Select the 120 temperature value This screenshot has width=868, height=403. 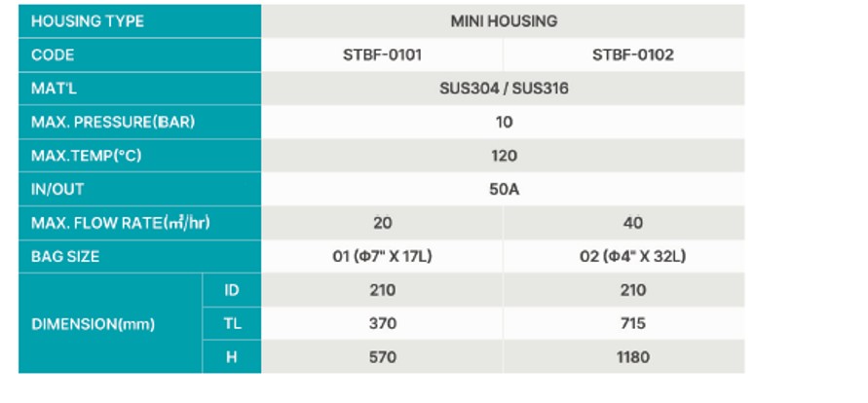[504, 156]
